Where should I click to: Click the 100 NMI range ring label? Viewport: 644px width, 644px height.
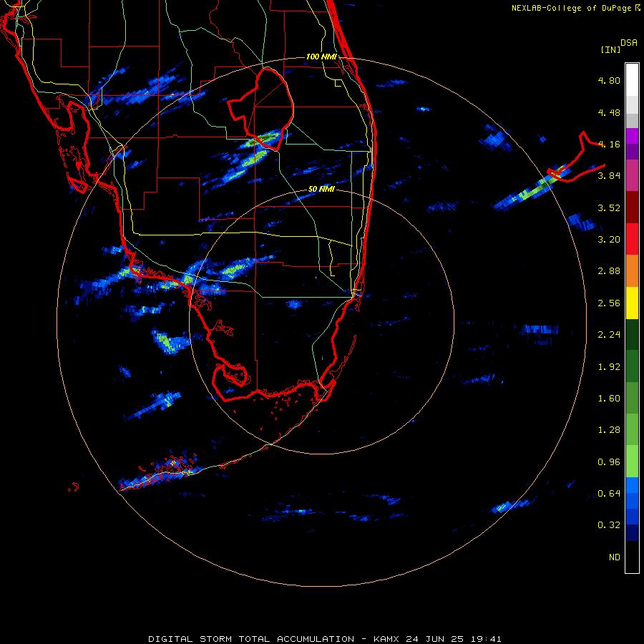321,57
